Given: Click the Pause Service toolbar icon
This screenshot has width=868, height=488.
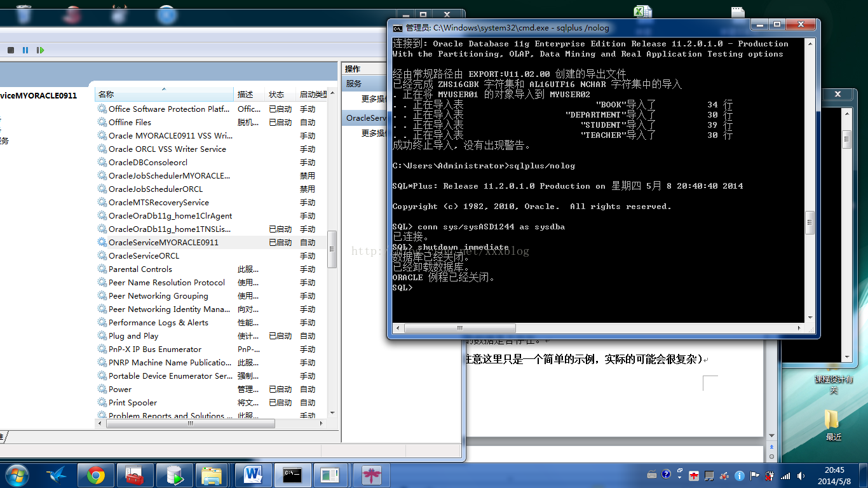Looking at the screenshot, I should 25,50.
